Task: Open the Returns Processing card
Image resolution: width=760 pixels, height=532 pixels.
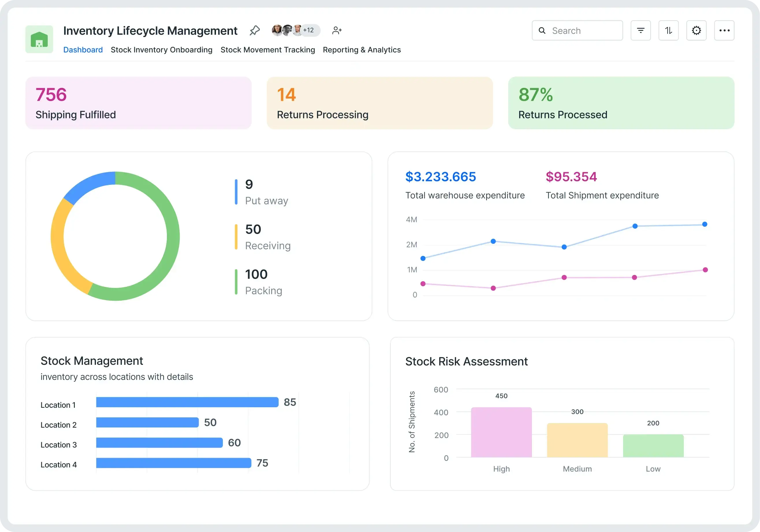Action: point(380,103)
